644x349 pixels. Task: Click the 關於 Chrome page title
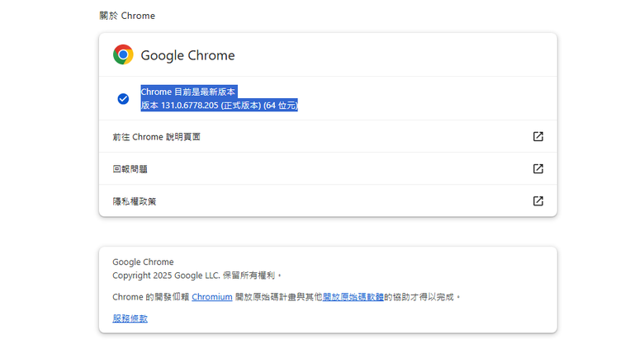127,16
